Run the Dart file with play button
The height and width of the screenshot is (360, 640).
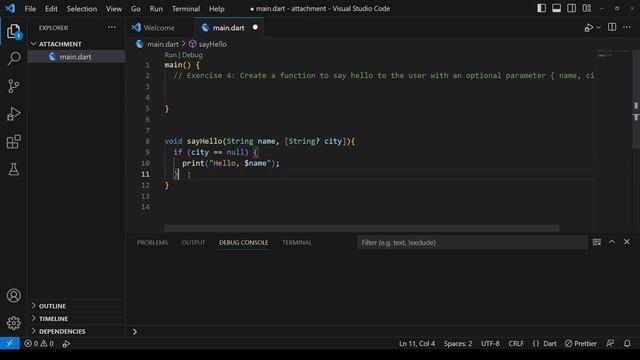[x=588, y=28]
